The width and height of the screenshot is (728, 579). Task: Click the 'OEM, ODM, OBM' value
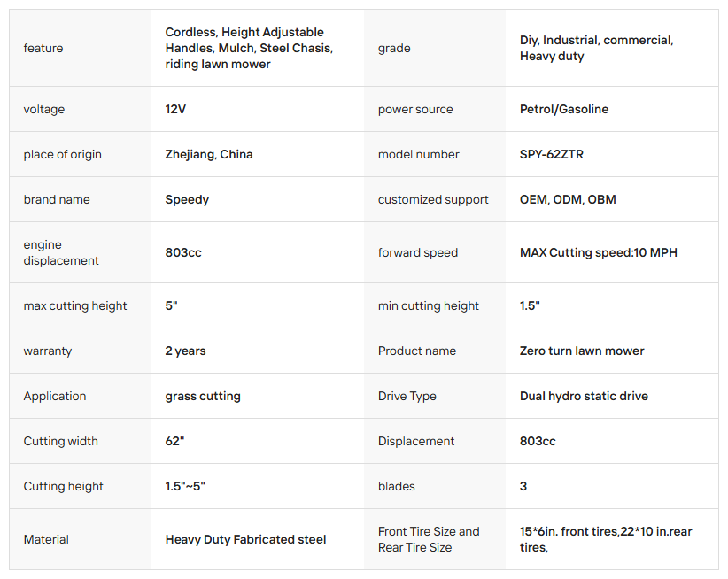click(568, 199)
